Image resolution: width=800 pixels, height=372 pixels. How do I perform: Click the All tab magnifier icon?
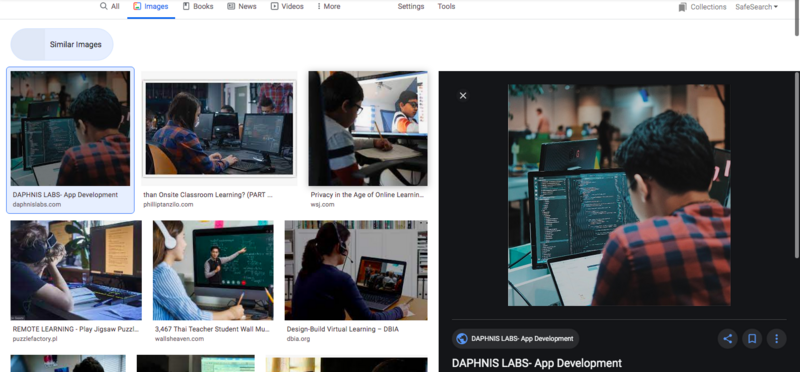pyautogui.click(x=104, y=6)
